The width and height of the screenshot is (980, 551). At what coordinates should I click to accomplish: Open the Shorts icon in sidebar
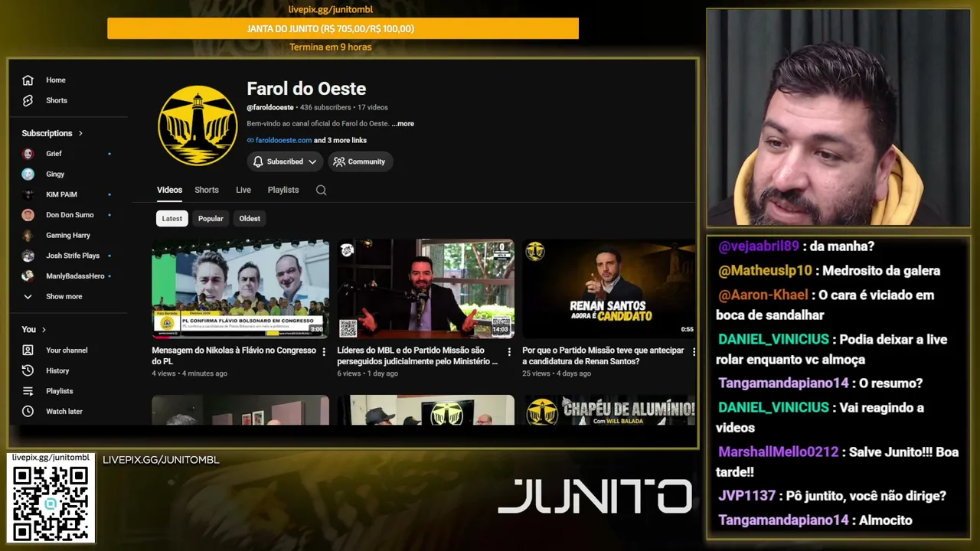coord(28,100)
